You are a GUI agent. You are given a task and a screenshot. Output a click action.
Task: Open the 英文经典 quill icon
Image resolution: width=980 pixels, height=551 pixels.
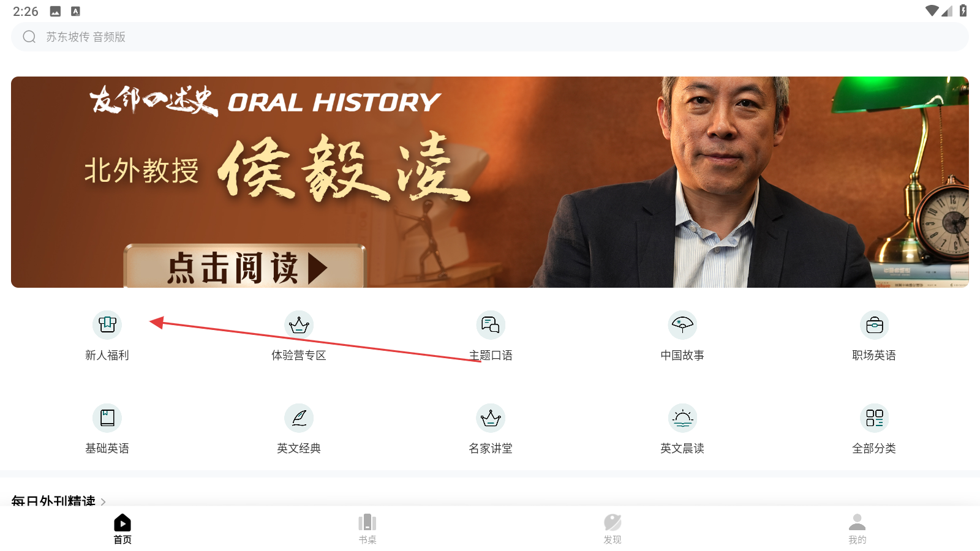tap(299, 418)
